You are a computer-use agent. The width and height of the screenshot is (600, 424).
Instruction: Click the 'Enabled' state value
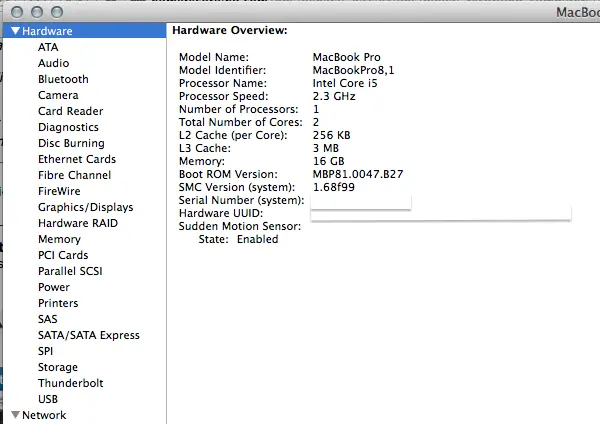click(258, 239)
